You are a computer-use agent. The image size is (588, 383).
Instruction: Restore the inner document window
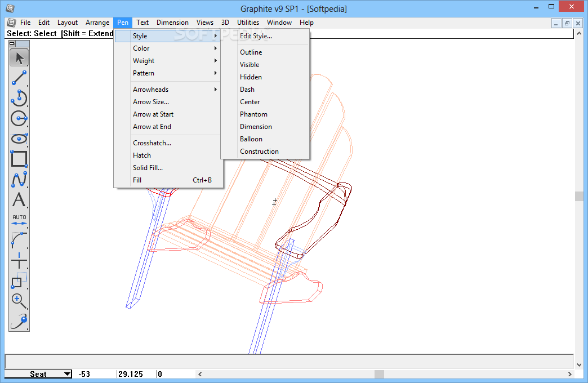coord(567,23)
